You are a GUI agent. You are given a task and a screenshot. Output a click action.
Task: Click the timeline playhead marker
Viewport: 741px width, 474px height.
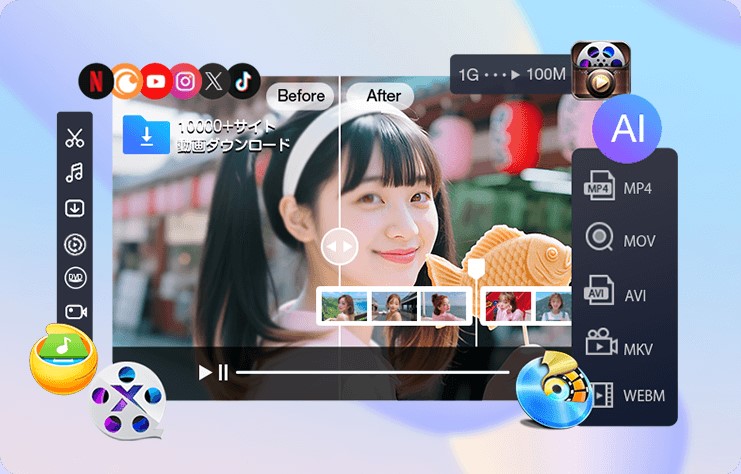[476, 267]
